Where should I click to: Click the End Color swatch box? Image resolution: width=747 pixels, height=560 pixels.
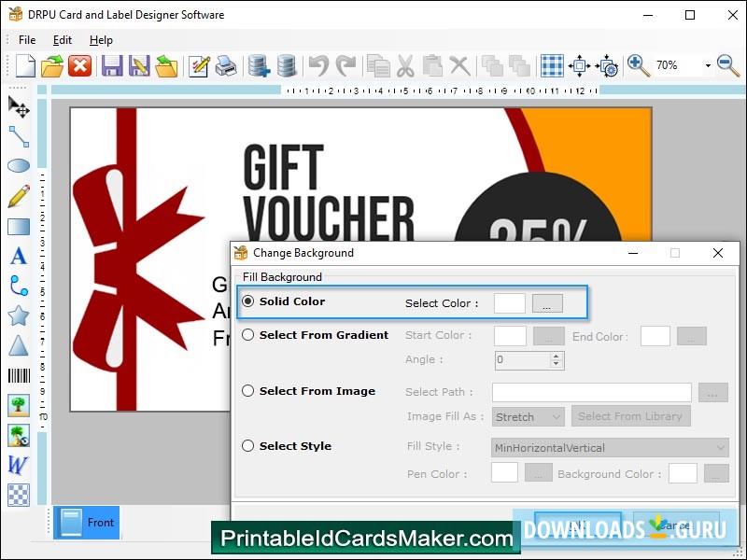[x=655, y=336]
